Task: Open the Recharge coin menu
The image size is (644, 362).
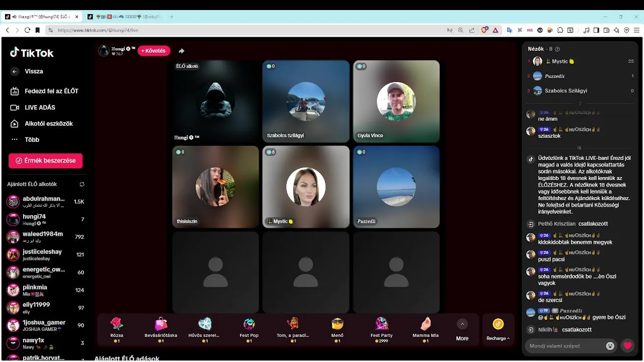Action: [x=498, y=330]
